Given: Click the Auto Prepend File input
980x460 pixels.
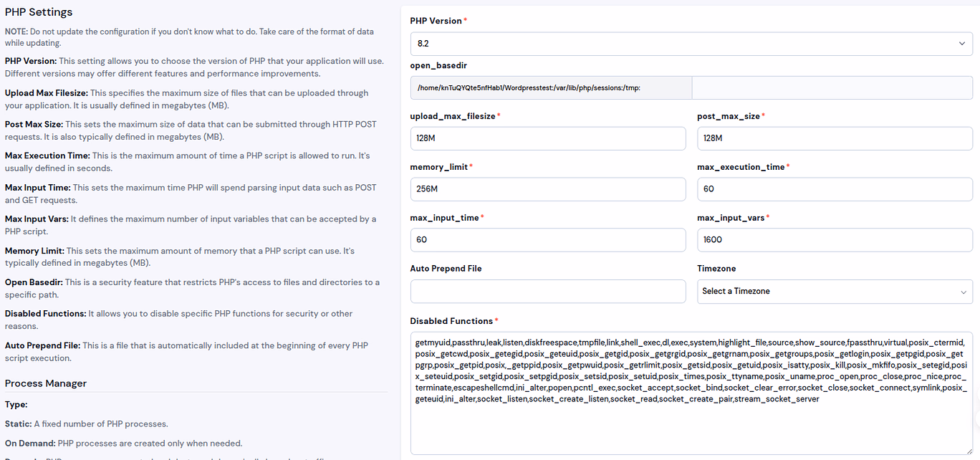Looking at the screenshot, I should tap(548, 291).
